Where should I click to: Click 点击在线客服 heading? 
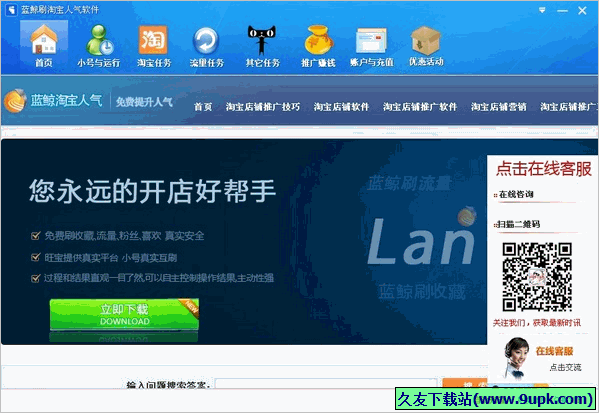point(544,168)
